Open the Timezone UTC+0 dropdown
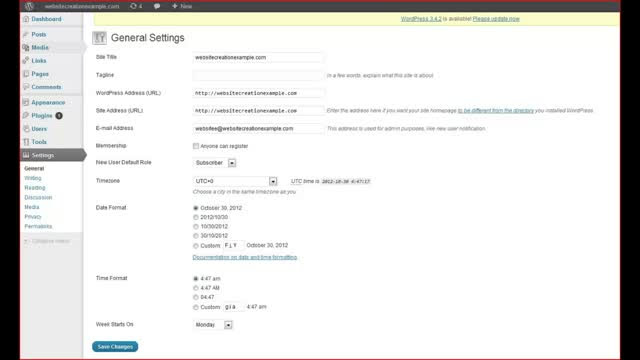 tap(235, 181)
